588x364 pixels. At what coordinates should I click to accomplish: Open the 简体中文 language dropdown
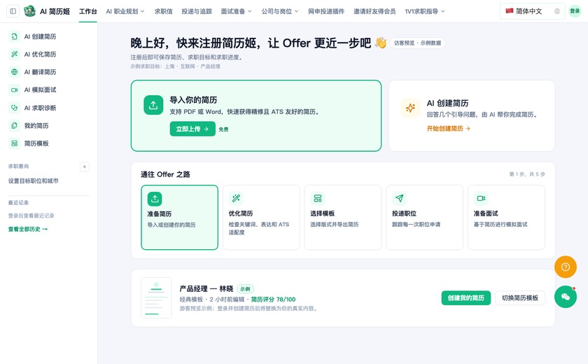533,11
